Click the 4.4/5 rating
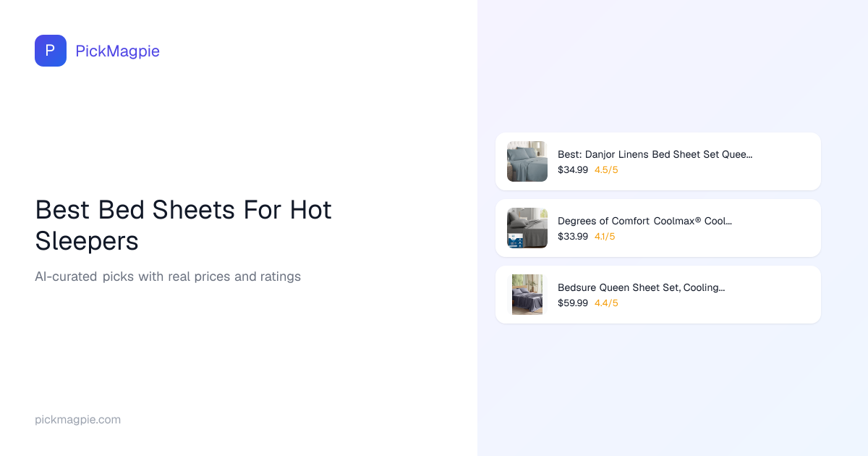The image size is (868, 456). (606, 303)
